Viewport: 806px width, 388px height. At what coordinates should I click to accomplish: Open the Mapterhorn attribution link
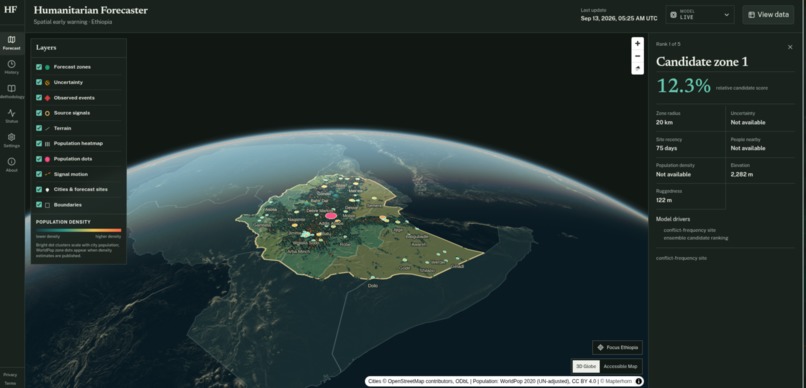click(617, 381)
